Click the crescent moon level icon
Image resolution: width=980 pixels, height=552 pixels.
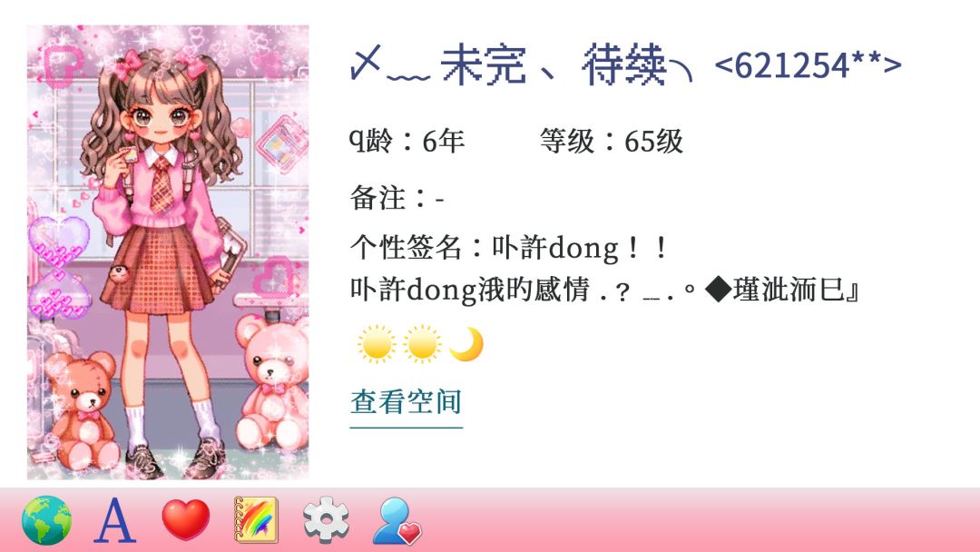point(466,344)
